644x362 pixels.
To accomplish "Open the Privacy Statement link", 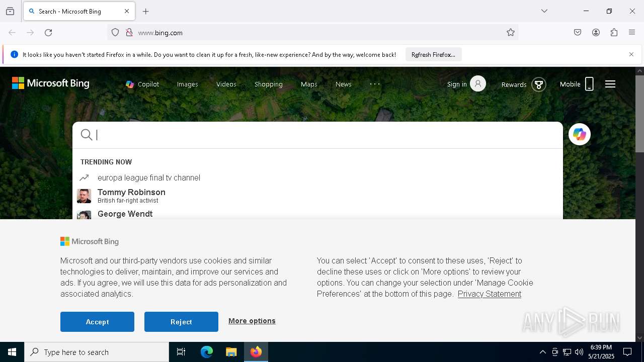I will point(490,294).
